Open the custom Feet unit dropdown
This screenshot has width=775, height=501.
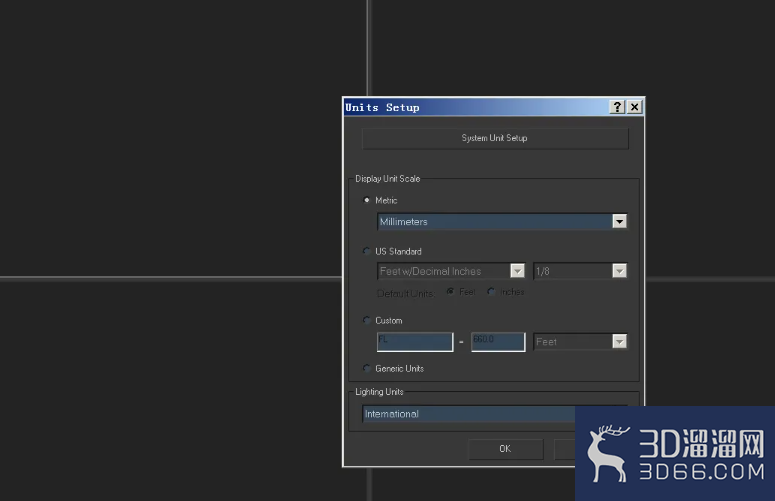pos(580,341)
